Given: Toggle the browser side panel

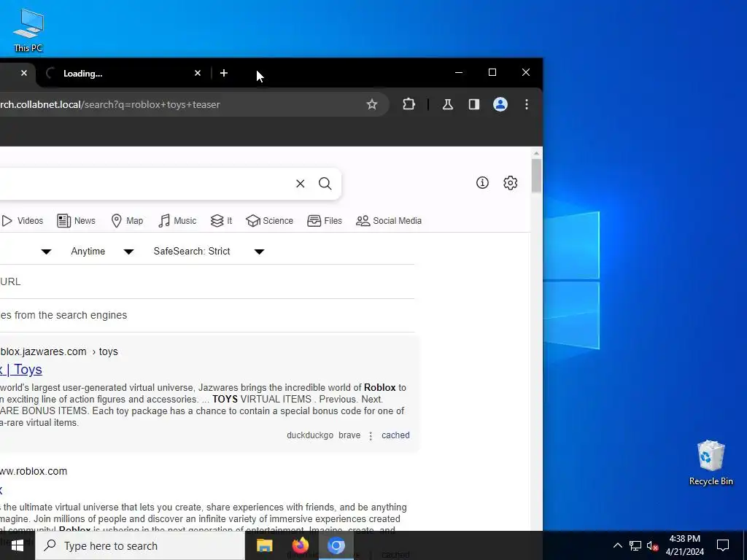Looking at the screenshot, I should pyautogui.click(x=474, y=104).
